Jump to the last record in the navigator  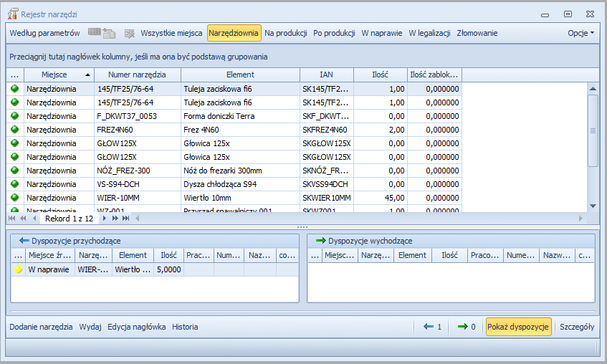pos(125,218)
